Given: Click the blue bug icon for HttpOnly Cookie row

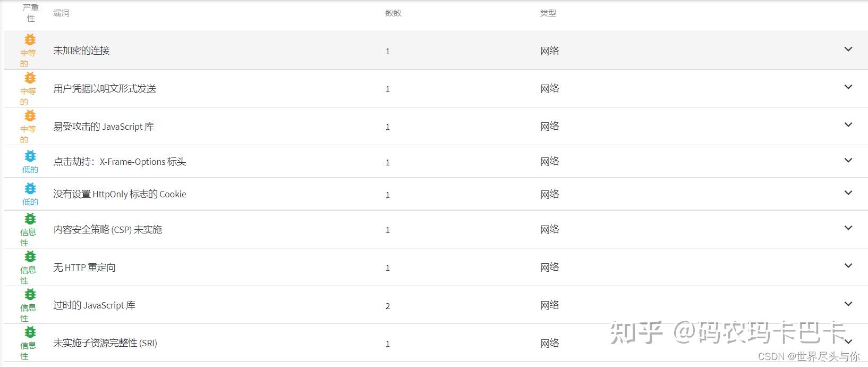Looking at the screenshot, I should [x=30, y=188].
